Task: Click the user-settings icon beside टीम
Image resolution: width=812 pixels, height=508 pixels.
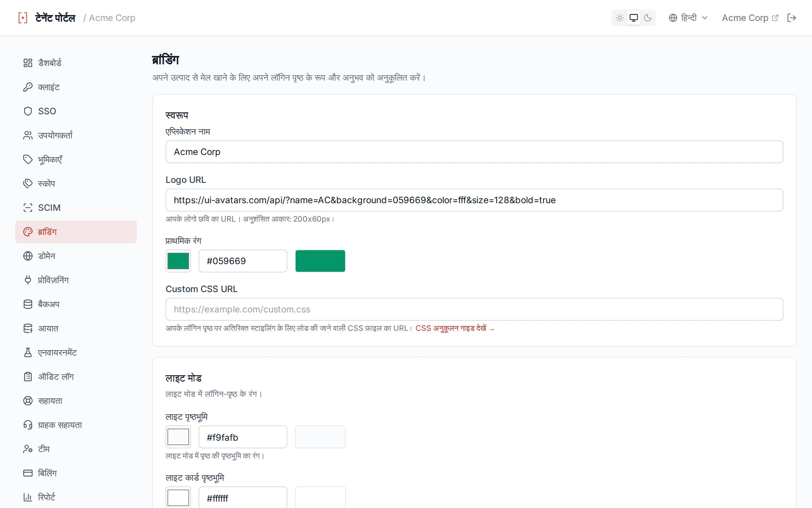Action: tap(28, 449)
